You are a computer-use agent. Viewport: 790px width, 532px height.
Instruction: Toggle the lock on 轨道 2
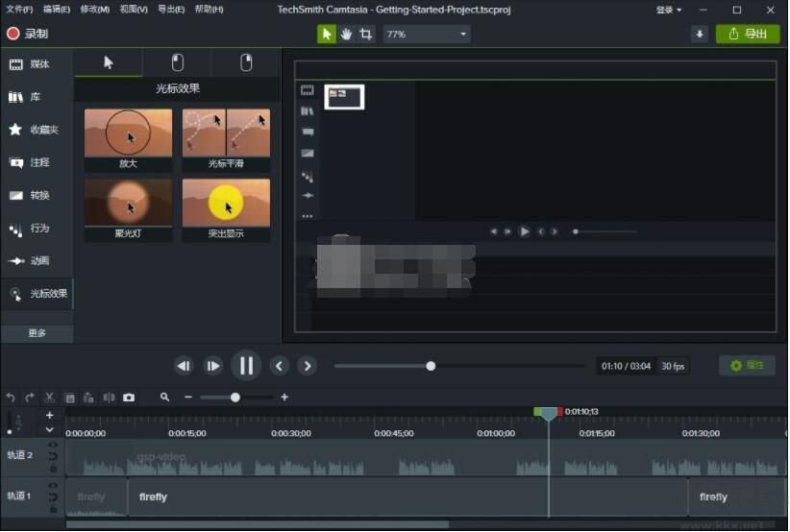53,468
